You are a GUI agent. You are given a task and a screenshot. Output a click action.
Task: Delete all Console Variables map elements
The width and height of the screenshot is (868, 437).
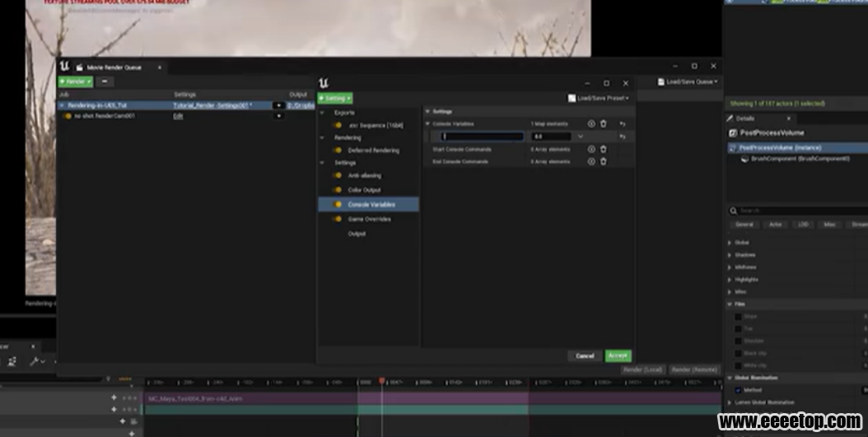(x=604, y=124)
